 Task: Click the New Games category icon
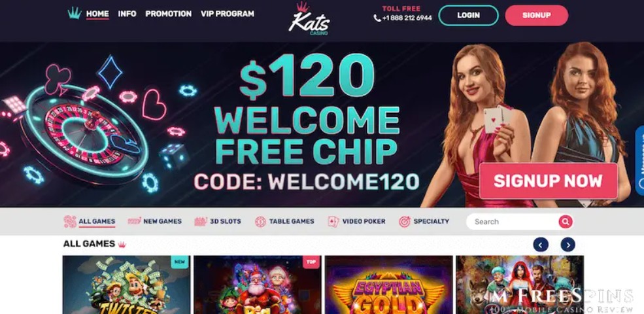134,221
